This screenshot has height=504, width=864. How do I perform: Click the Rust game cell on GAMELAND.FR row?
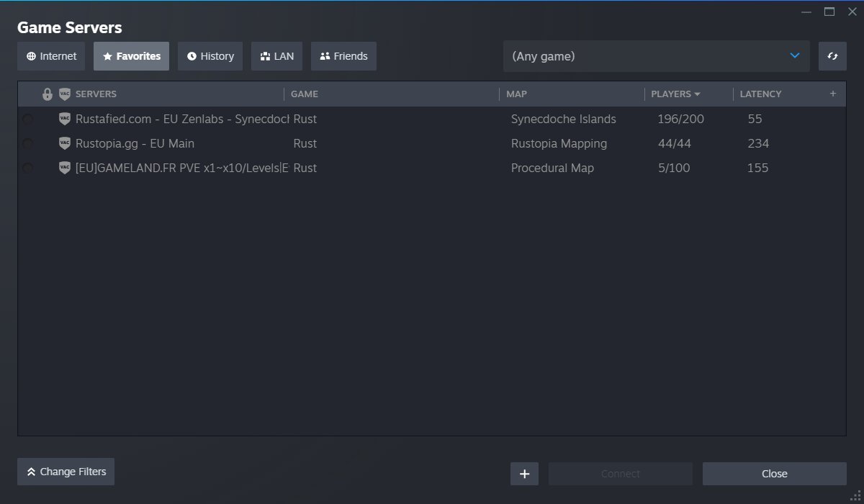coord(305,168)
